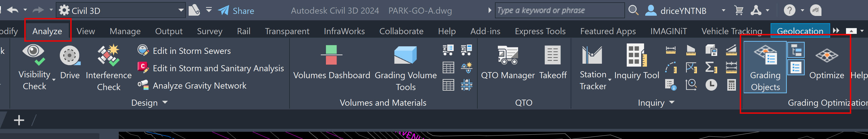Click the Visibility Check eye icon
This screenshot has width=868, height=139.
click(x=34, y=55)
